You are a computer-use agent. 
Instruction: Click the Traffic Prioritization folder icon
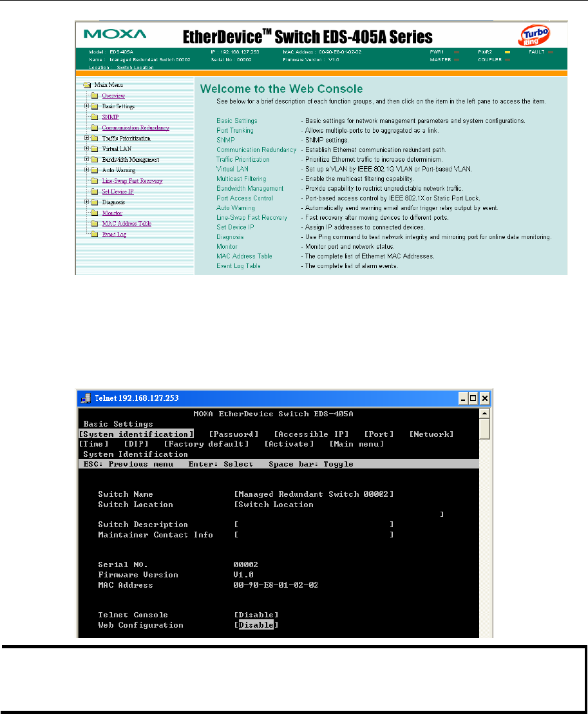[x=94, y=138]
